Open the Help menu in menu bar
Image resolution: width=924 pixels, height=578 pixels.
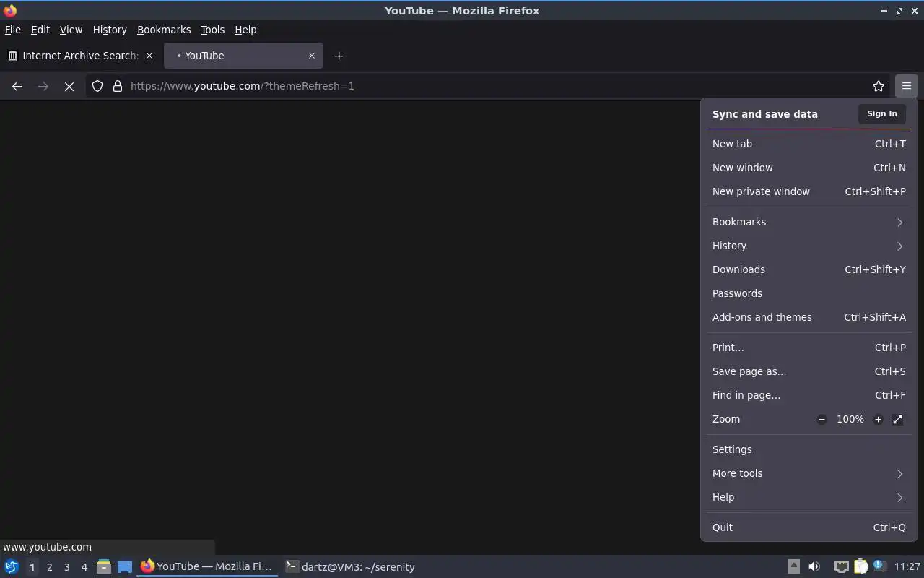pos(245,30)
